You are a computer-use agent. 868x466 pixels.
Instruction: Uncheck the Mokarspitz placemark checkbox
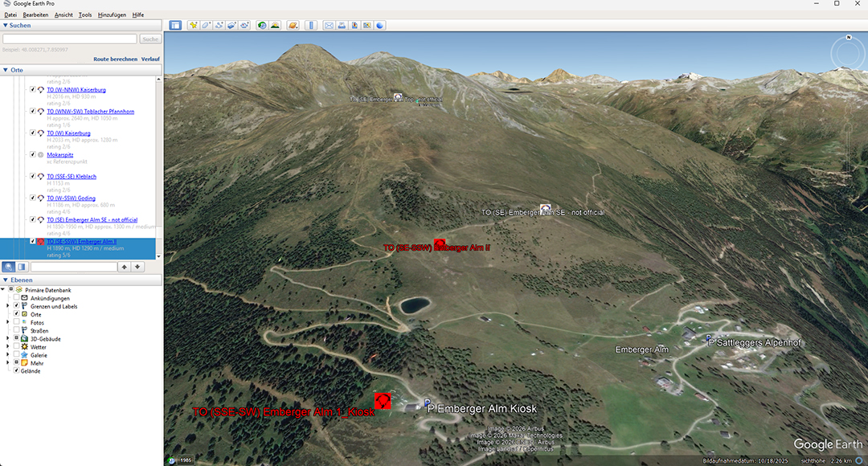coord(33,154)
